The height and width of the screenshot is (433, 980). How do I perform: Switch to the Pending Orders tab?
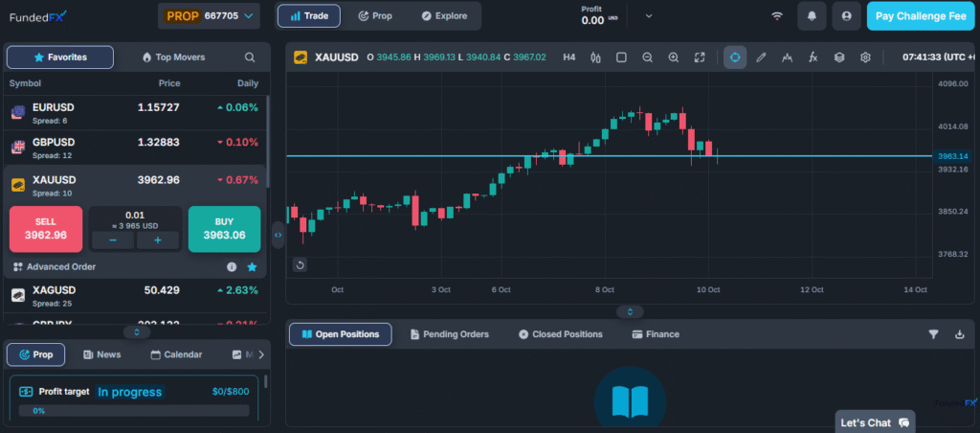[x=449, y=334]
